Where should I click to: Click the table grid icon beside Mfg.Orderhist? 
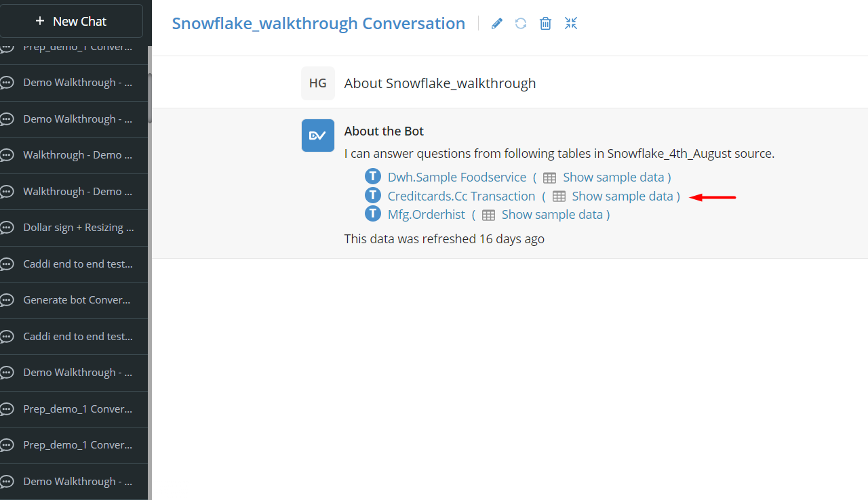(x=488, y=215)
